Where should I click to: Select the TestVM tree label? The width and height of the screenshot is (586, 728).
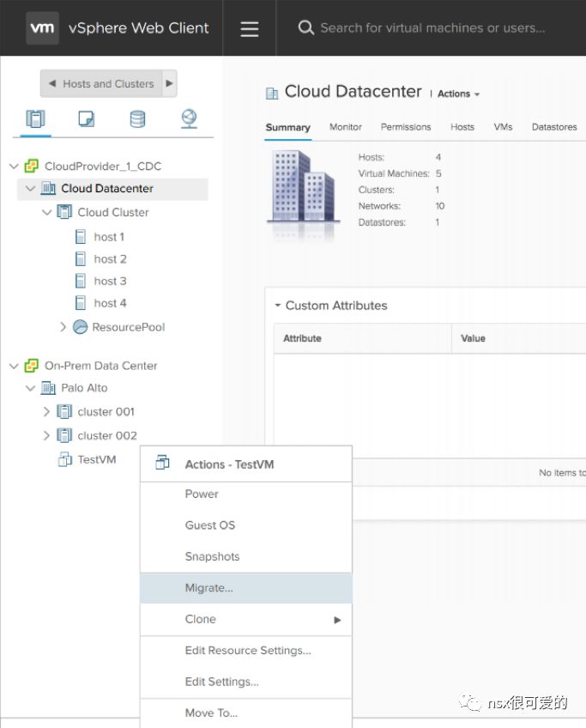[x=96, y=459]
